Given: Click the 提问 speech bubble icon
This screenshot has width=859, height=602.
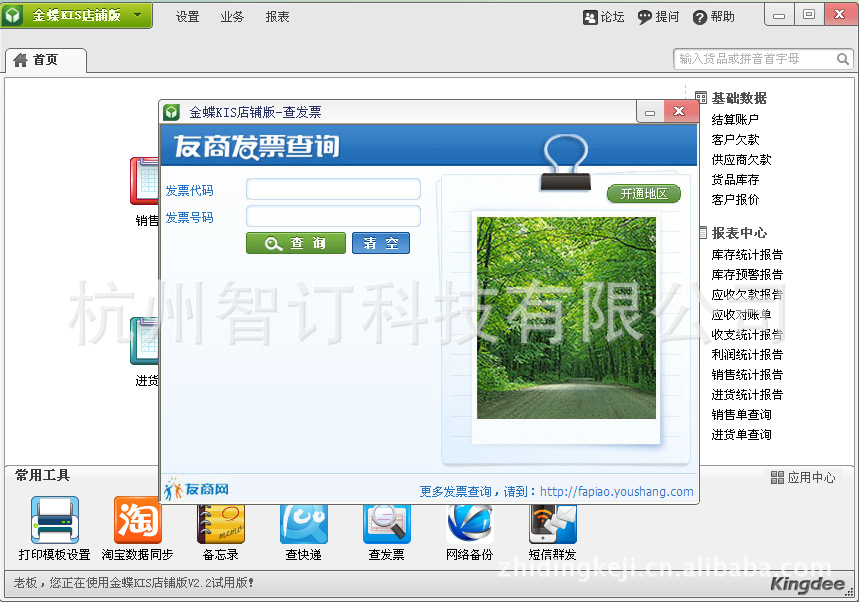Looking at the screenshot, I should (645, 17).
